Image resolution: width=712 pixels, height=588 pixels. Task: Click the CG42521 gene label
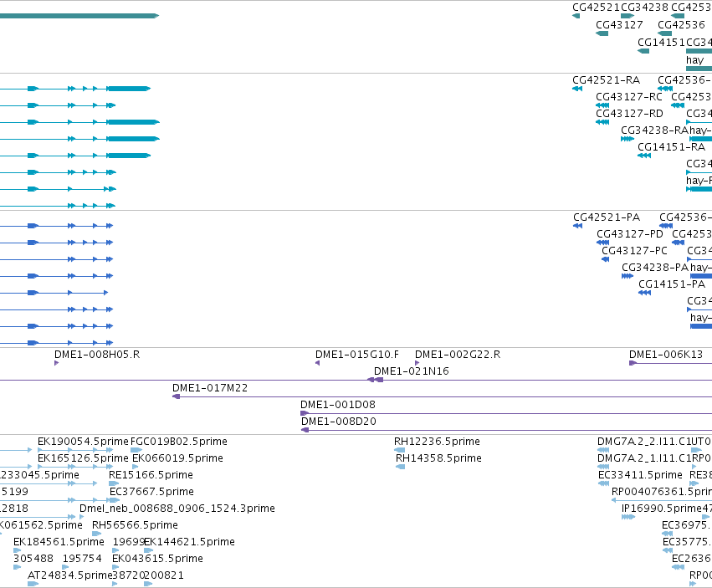pyautogui.click(x=596, y=8)
